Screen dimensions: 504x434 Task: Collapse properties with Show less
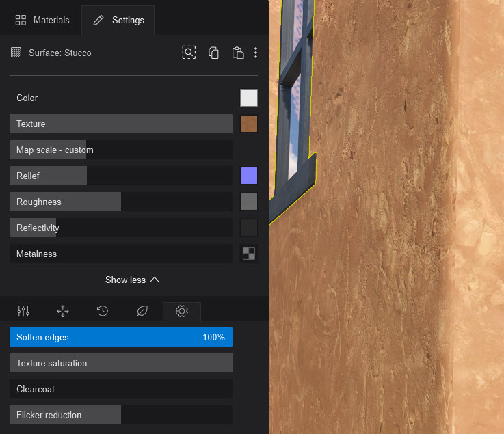tap(132, 280)
